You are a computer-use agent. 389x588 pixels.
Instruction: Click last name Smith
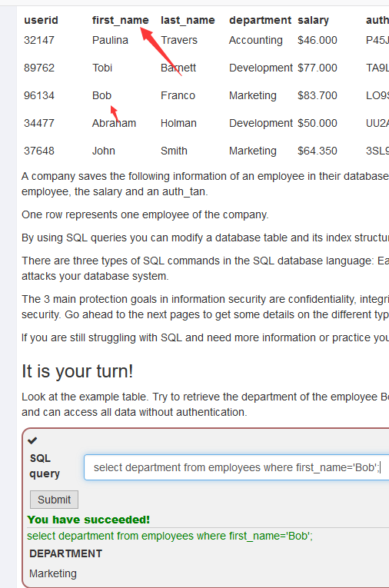click(x=174, y=151)
